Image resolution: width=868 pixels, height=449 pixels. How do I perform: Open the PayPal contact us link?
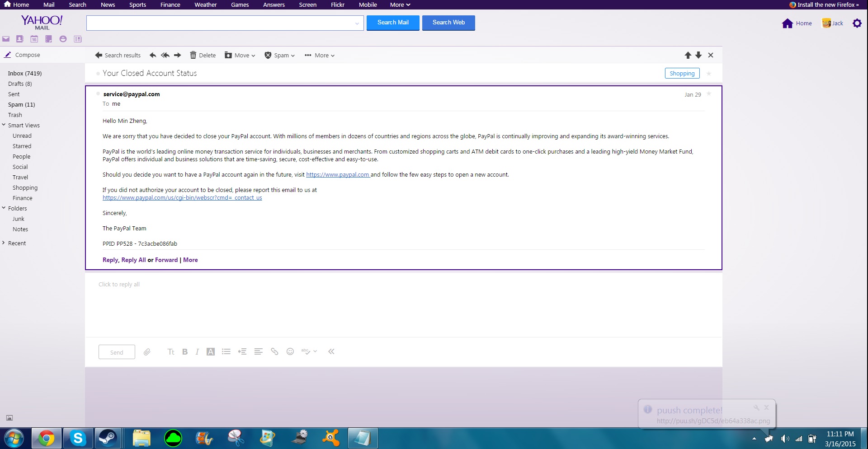point(182,198)
